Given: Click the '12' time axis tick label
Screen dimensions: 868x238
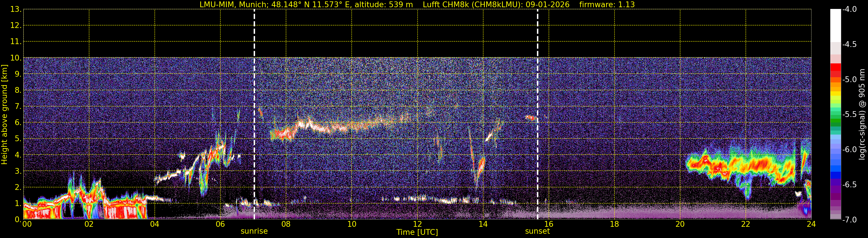Looking at the screenshot, I should click(x=417, y=224).
